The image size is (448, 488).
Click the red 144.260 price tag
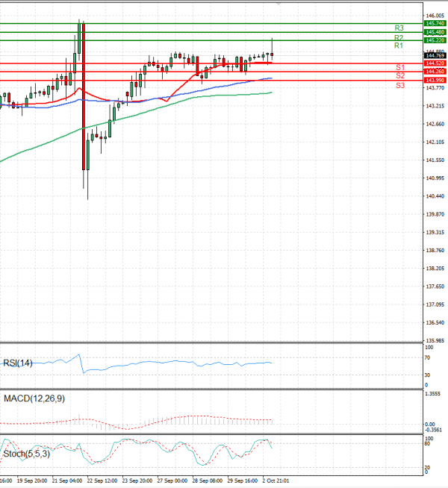435,72
